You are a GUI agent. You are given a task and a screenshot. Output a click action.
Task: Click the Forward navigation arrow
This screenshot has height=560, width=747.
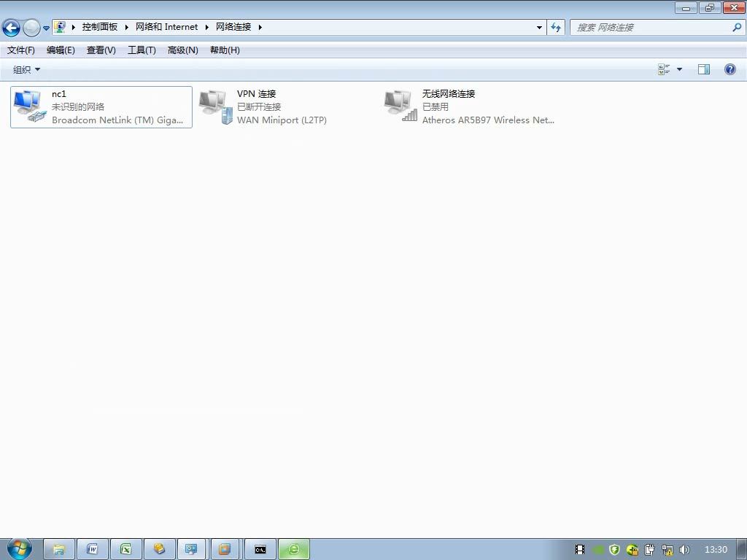(x=31, y=28)
